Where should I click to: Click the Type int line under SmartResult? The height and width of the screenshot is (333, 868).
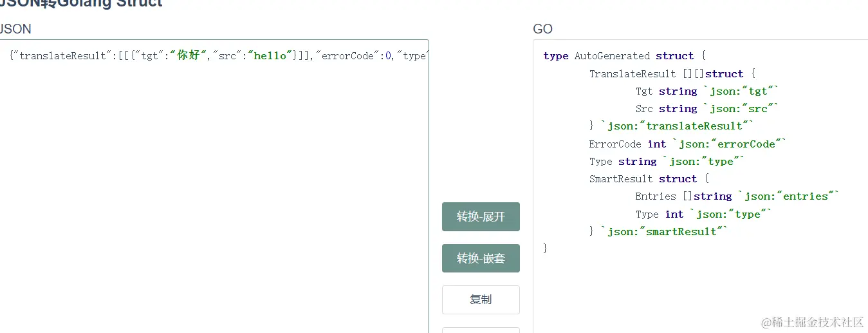tap(703, 214)
